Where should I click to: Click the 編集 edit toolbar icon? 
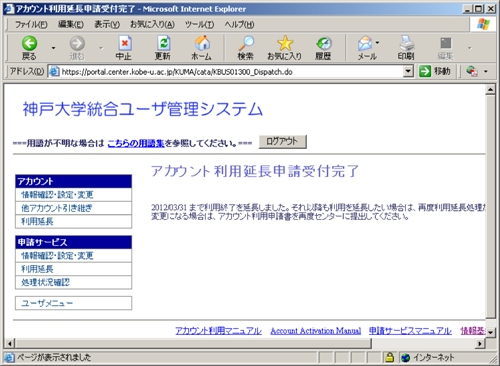click(x=446, y=44)
